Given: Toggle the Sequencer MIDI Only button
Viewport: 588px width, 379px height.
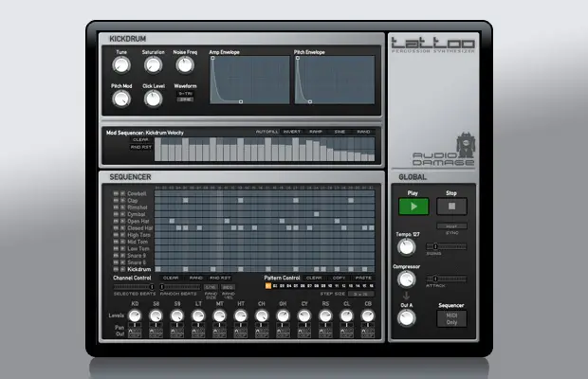Looking at the screenshot, I should click(451, 318).
